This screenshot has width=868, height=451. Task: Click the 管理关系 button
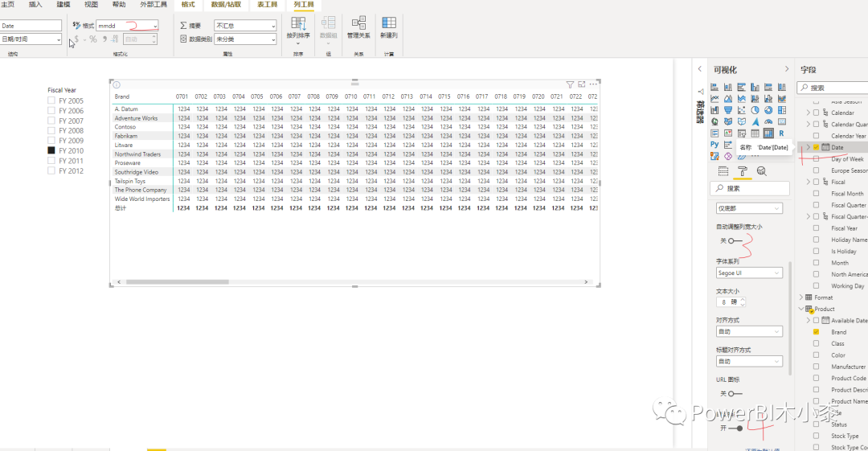(x=358, y=27)
